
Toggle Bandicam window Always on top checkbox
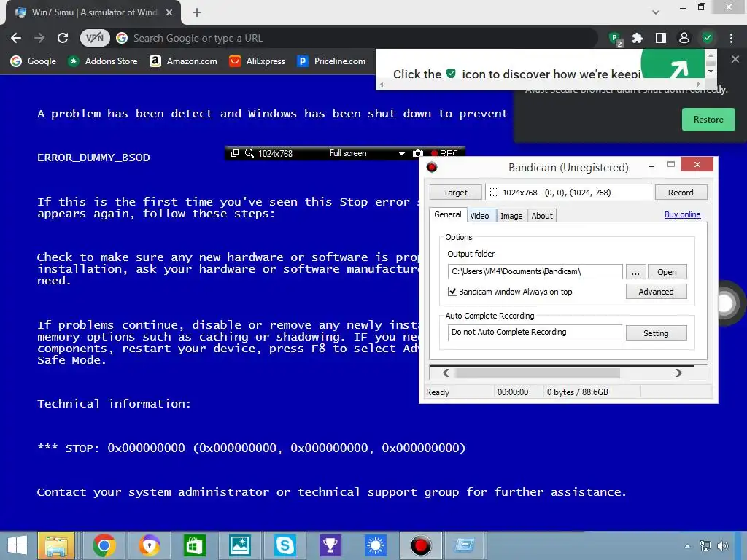452,292
